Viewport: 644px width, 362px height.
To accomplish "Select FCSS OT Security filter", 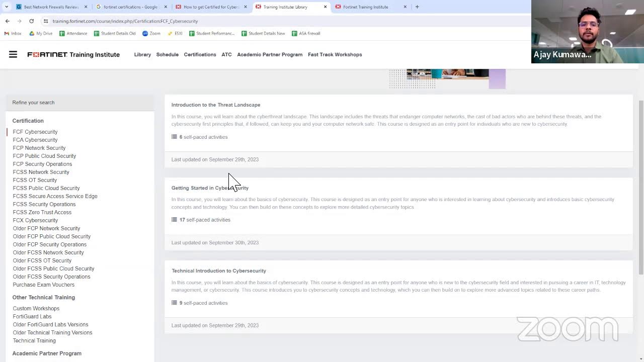I will point(35,180).
